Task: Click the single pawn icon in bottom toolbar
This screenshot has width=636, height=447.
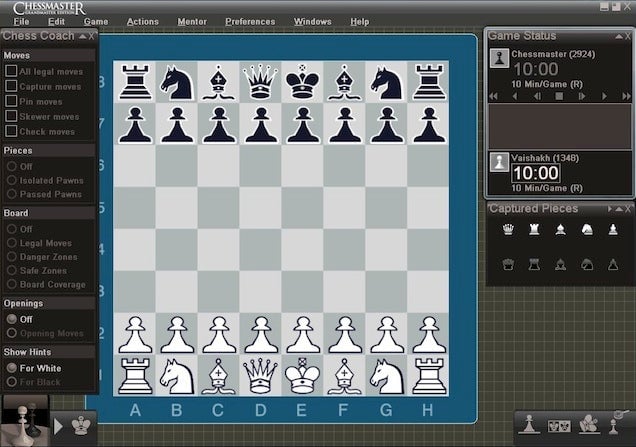Action: point(530,424)
